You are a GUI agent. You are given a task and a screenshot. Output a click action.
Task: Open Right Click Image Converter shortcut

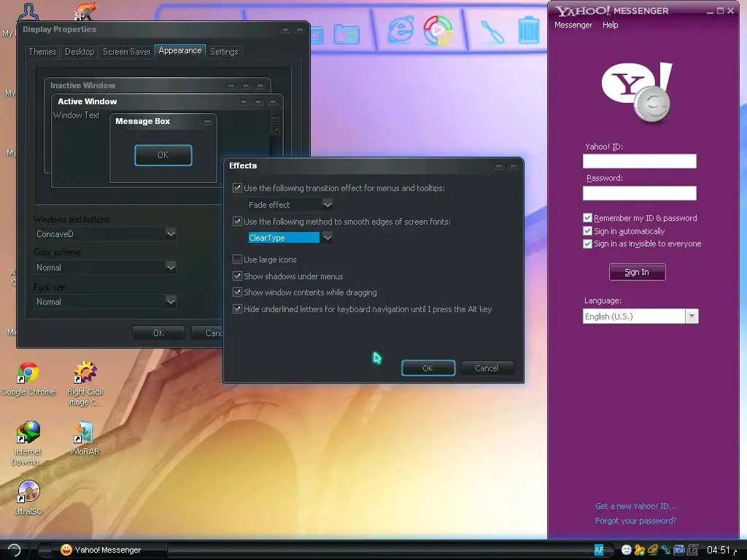(85, 384)
